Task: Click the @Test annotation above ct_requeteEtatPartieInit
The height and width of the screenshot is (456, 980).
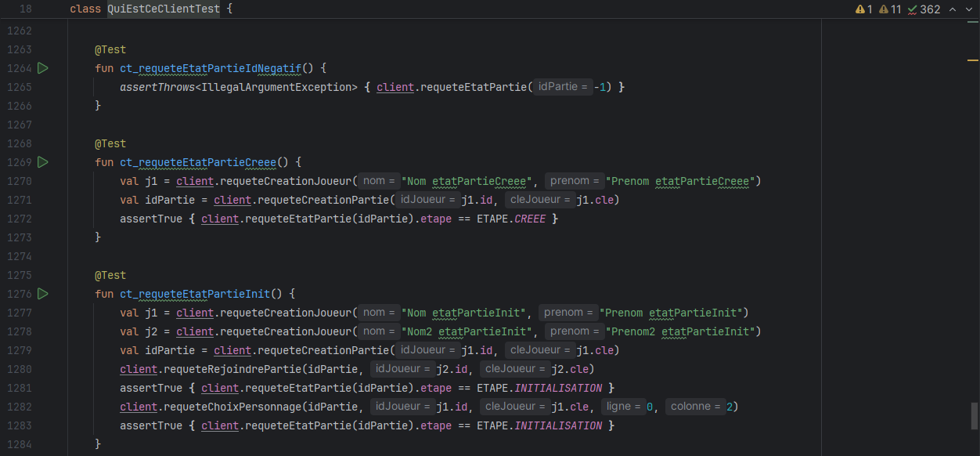Action: click(x=110, y=275)
